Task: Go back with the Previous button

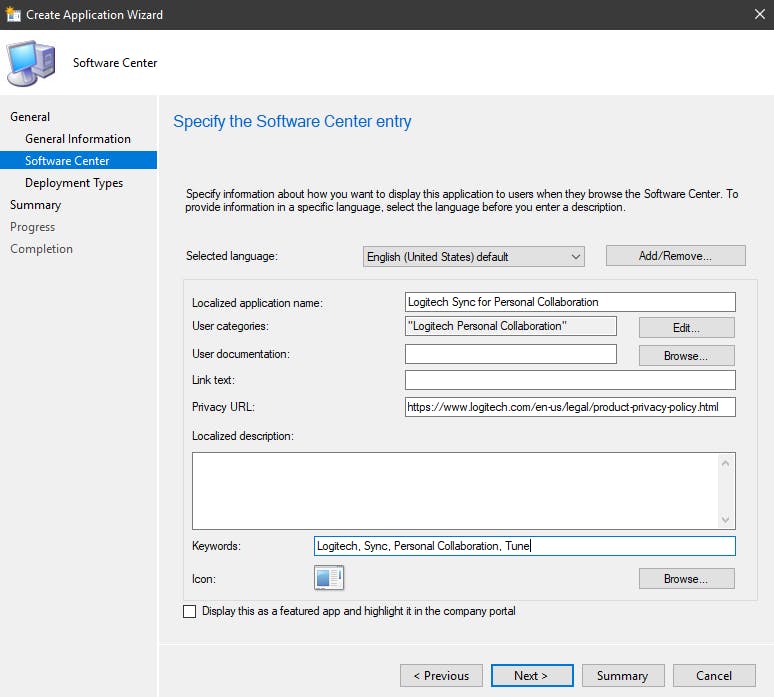Action: (x=441, y=675)
